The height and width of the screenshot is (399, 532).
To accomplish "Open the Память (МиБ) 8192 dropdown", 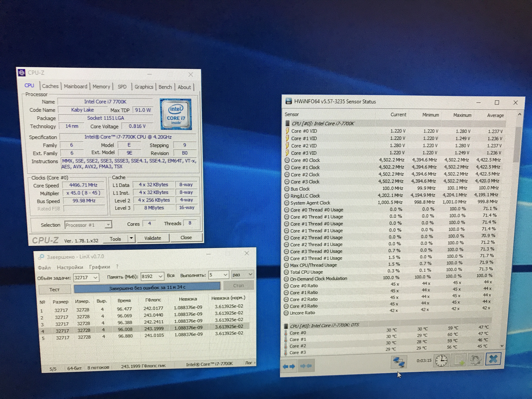I will (x=161, y=276).
